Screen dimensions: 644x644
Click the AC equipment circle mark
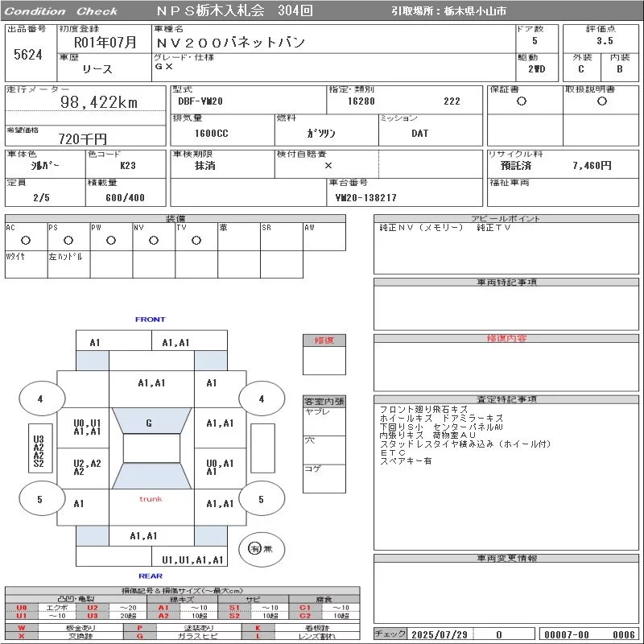point(26,241)
